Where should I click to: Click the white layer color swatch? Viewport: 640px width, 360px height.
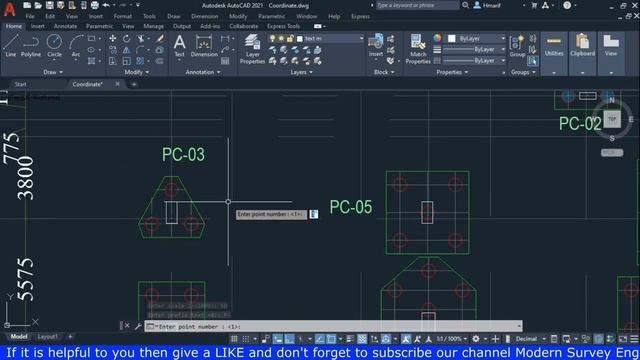coord(300,39)
